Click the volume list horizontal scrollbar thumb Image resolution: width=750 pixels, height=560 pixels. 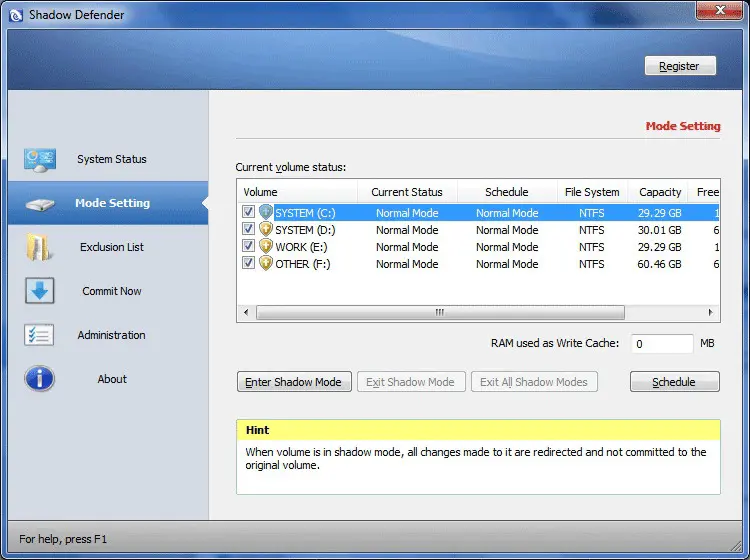coord(440,312)
